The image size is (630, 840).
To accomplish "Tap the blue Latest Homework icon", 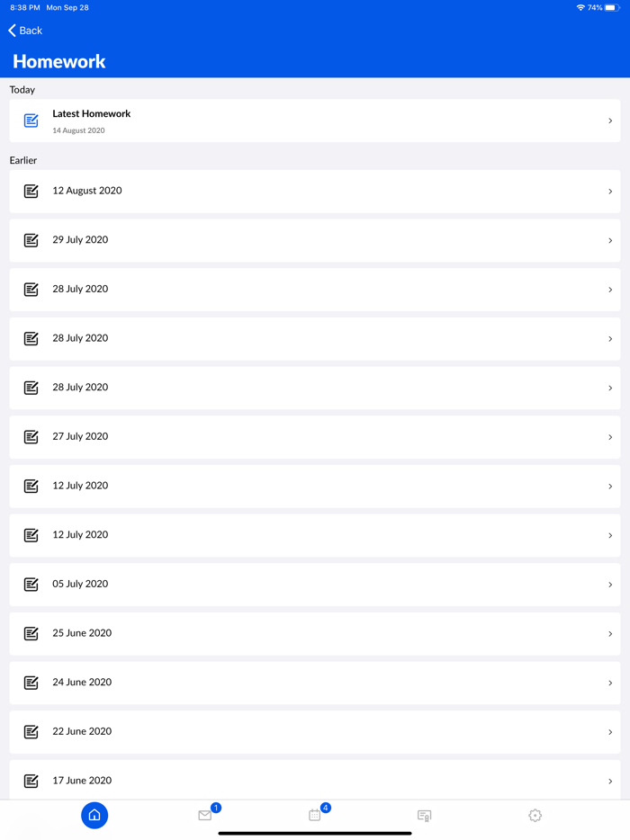I will (31, 121).
